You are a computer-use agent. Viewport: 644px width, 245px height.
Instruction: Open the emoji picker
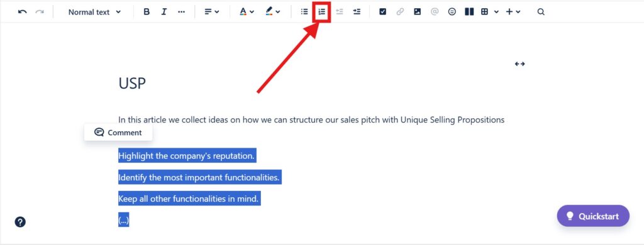click(x=452, y=12)
